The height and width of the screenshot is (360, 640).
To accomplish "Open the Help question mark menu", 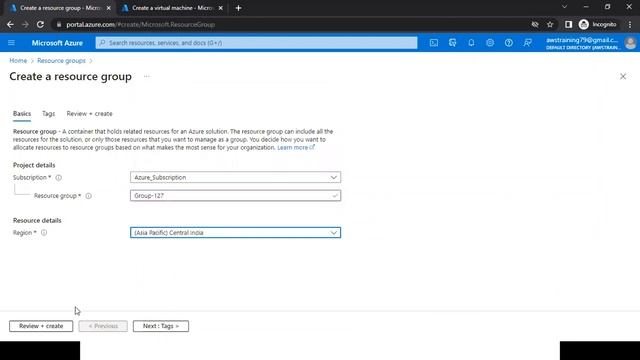I will point(509,43).
